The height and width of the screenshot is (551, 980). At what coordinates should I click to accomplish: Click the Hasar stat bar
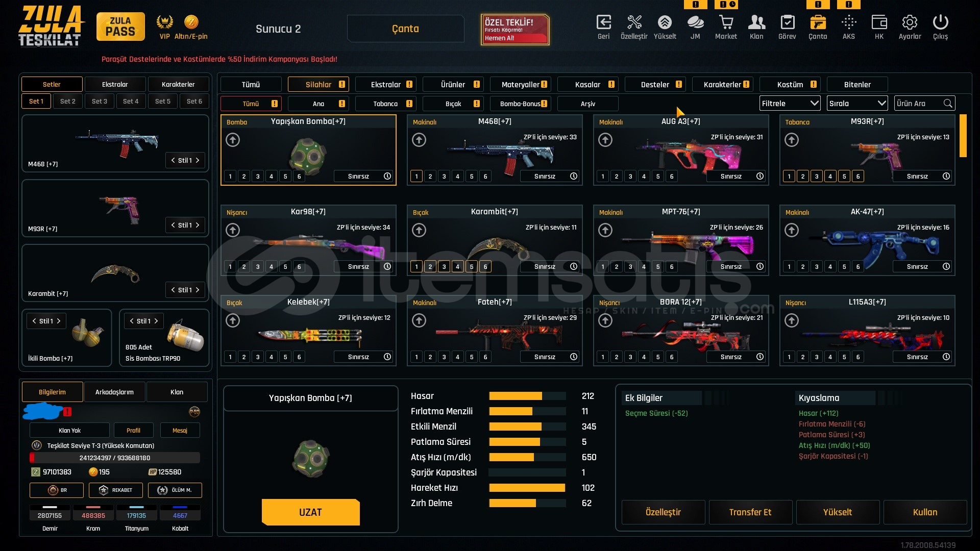coord(527,396)
